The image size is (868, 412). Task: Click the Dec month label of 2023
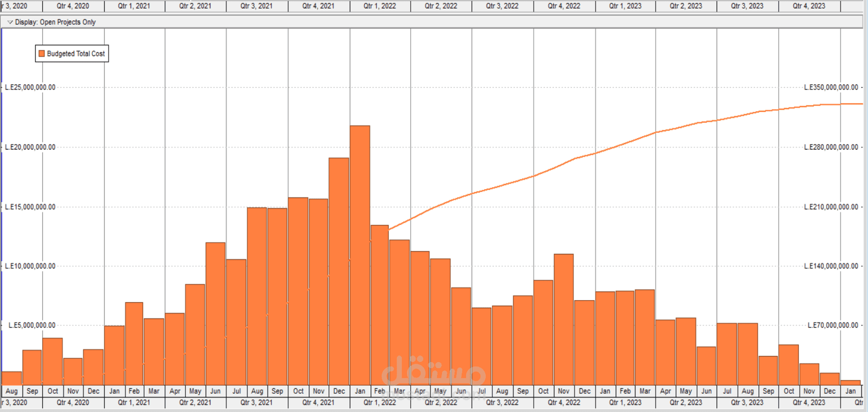coord(830,391)
